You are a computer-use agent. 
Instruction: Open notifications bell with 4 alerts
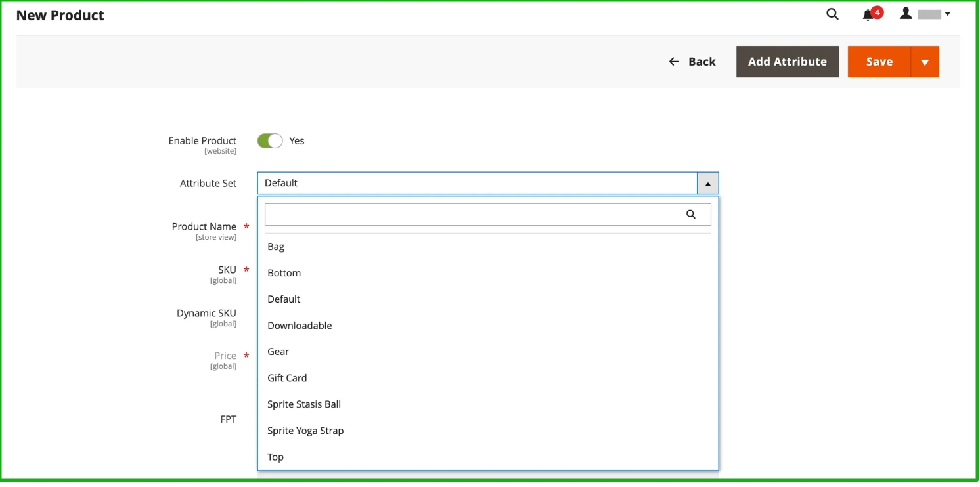[869, 14]
